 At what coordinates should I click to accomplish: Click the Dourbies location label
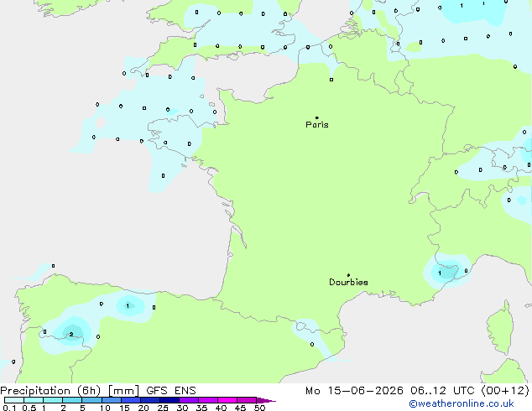coord(348,282)
